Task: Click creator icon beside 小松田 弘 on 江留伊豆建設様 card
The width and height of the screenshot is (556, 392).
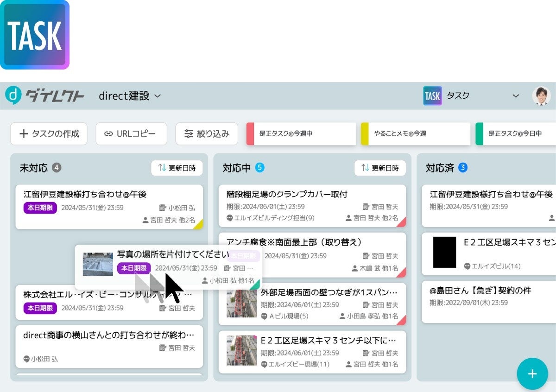Action: 163,208
